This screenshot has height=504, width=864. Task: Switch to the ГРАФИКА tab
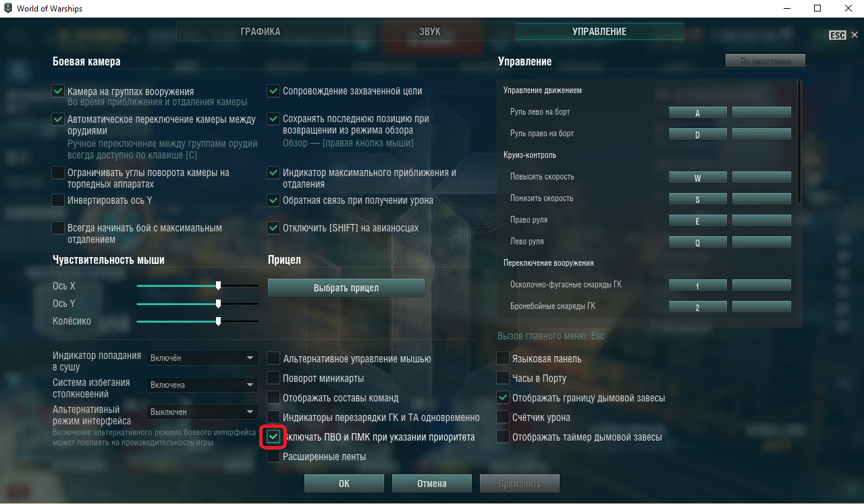click(x=261, y=32)
